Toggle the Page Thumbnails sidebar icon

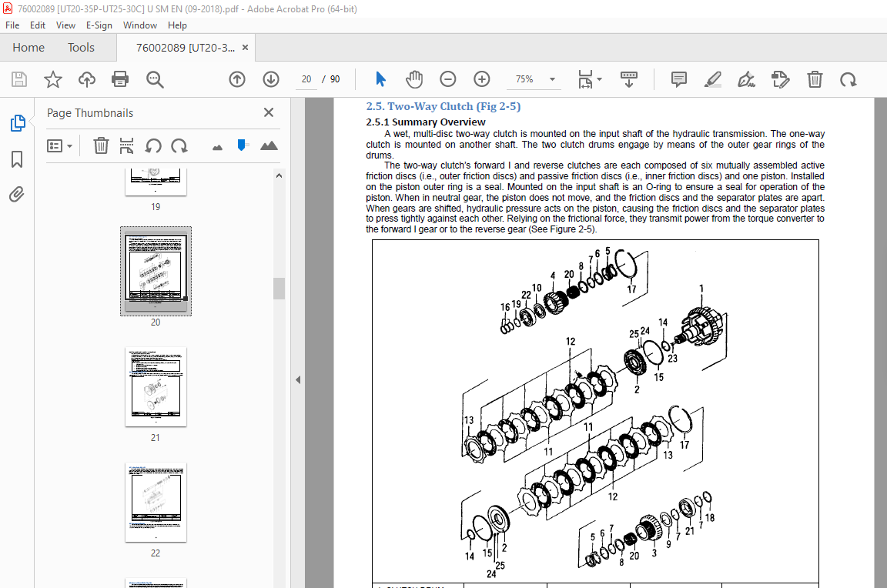click(17, 122)
